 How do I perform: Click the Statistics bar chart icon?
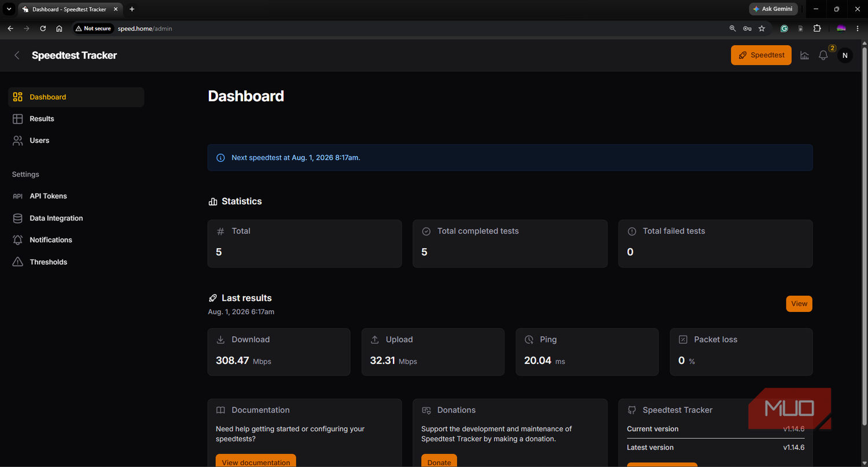[213, 201]
